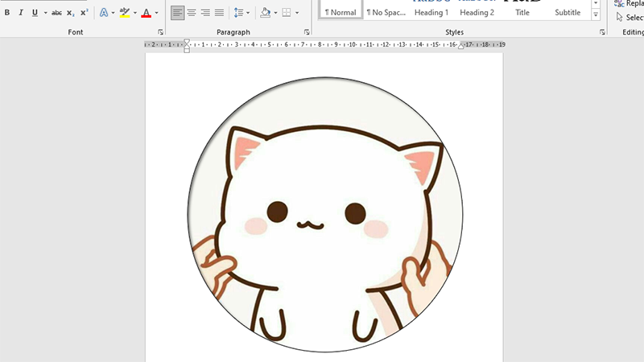Select the circular cat image
Viewport: 644px width, 362px height.
[324, 215]
